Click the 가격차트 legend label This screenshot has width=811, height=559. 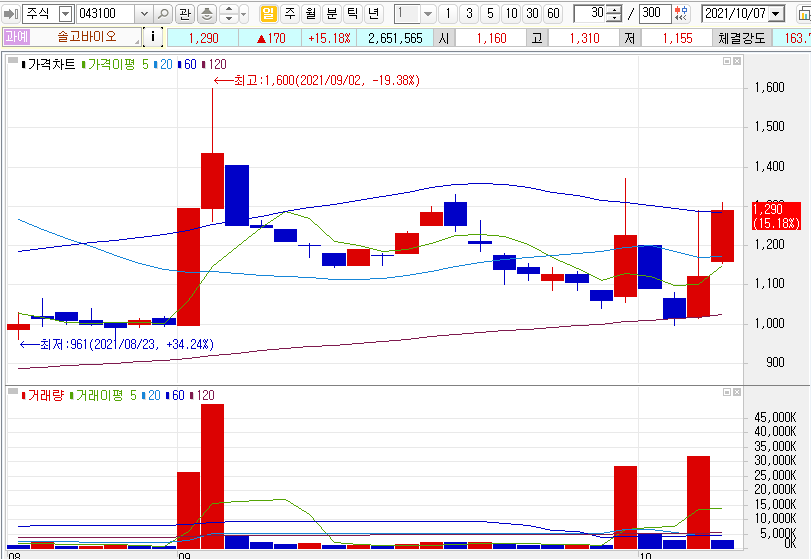[x=51, y=64]
